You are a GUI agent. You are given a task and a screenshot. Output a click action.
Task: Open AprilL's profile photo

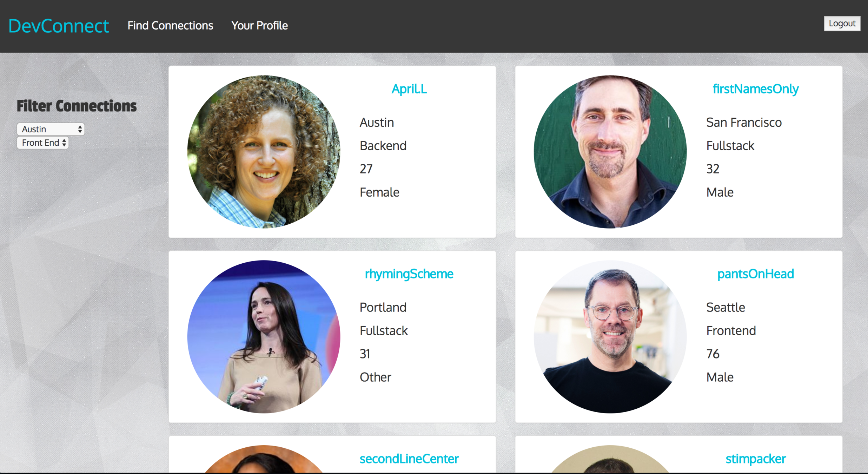point(264,152)
